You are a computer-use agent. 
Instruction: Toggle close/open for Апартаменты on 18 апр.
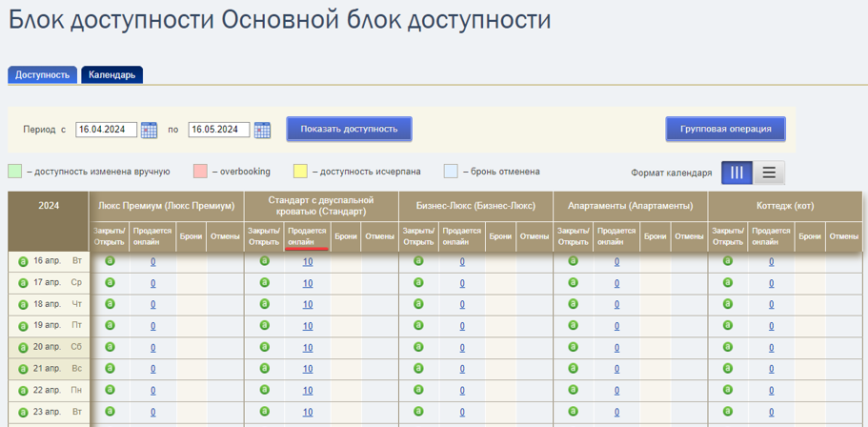coord(573,303)
